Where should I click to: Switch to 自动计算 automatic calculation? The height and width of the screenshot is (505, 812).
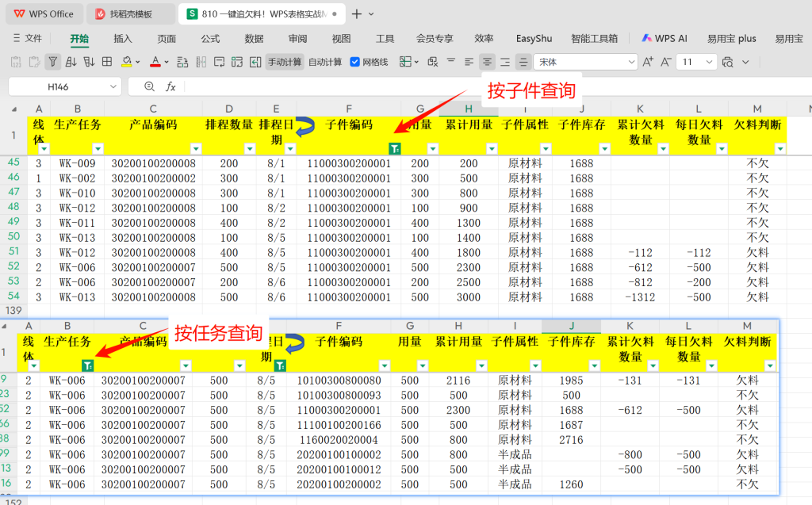(x=325, y=62)
